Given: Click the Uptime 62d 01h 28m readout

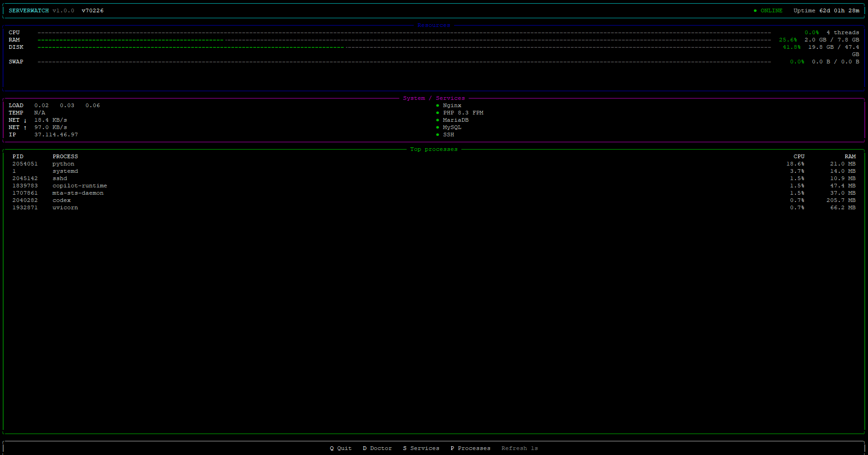Looking at the screenshot, I should pos(826,10).
